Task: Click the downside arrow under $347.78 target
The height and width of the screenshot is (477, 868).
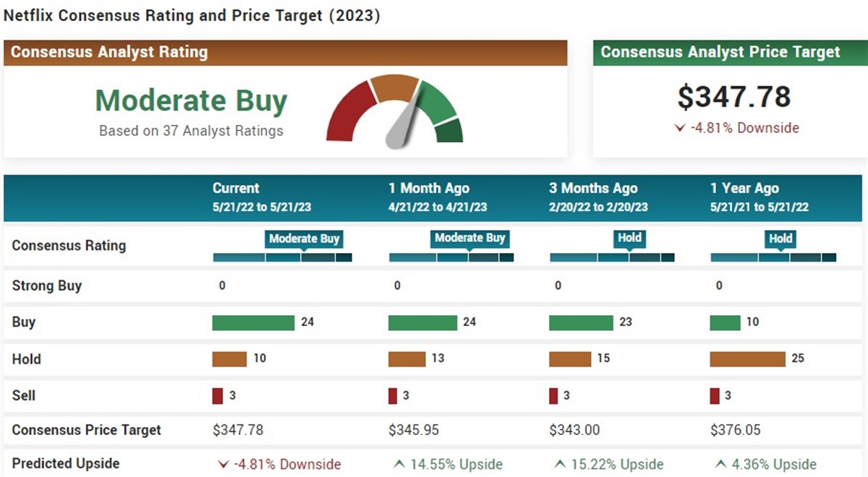Action: [x=679, y=128]
